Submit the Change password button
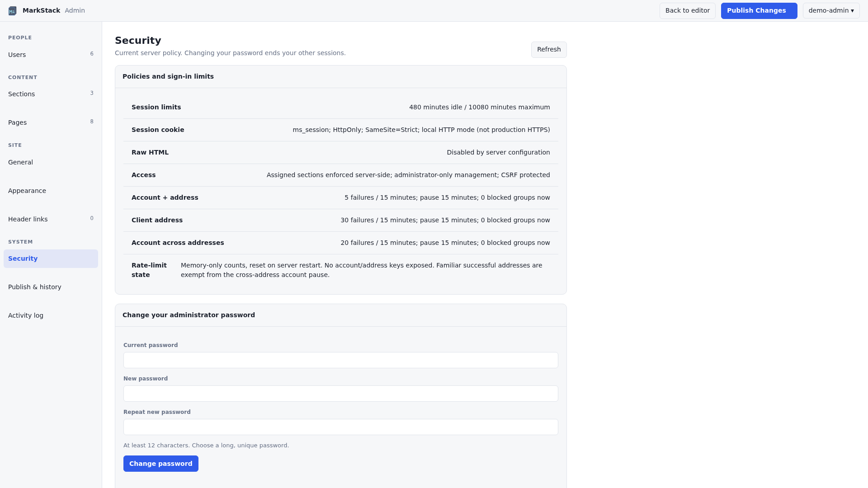 pos(161,464)
